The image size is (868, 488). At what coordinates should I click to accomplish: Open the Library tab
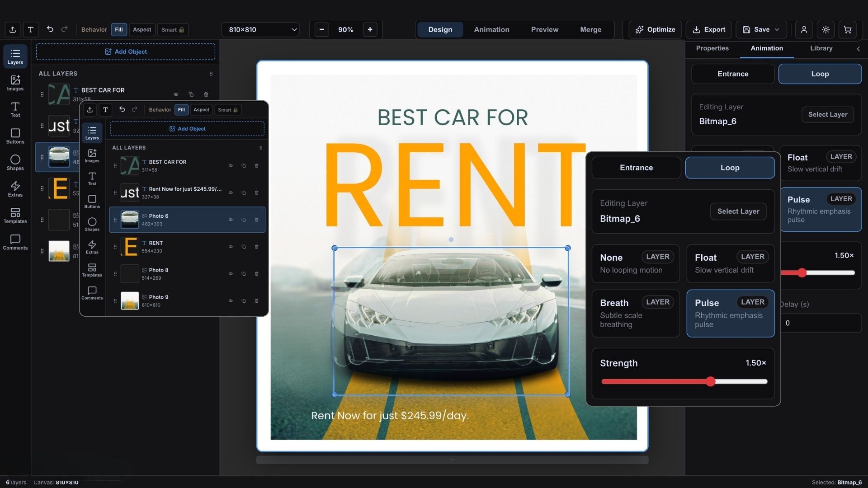(821, 48)
